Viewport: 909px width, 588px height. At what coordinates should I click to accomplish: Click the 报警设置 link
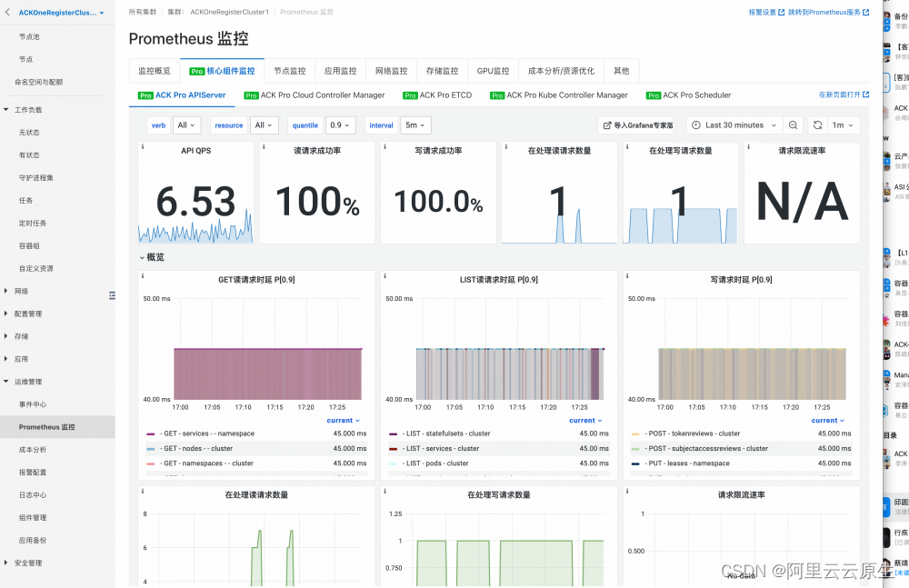766,12
